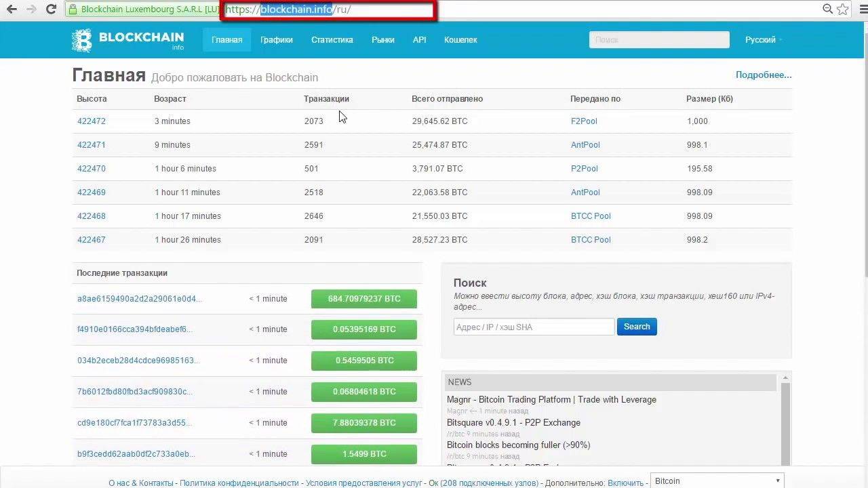
Task: Click the 684.70979237 BTC amount button
Action: 364,299
